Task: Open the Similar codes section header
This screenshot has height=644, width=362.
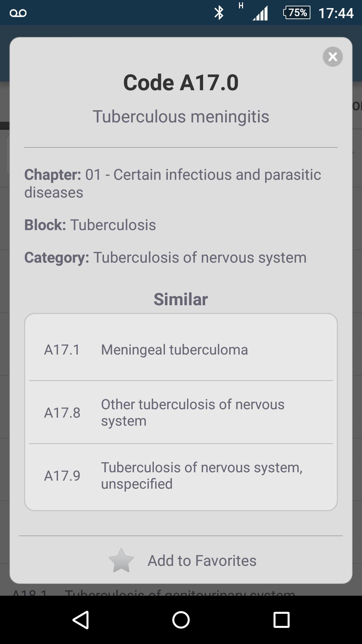Action: click(x=181, y=299)
